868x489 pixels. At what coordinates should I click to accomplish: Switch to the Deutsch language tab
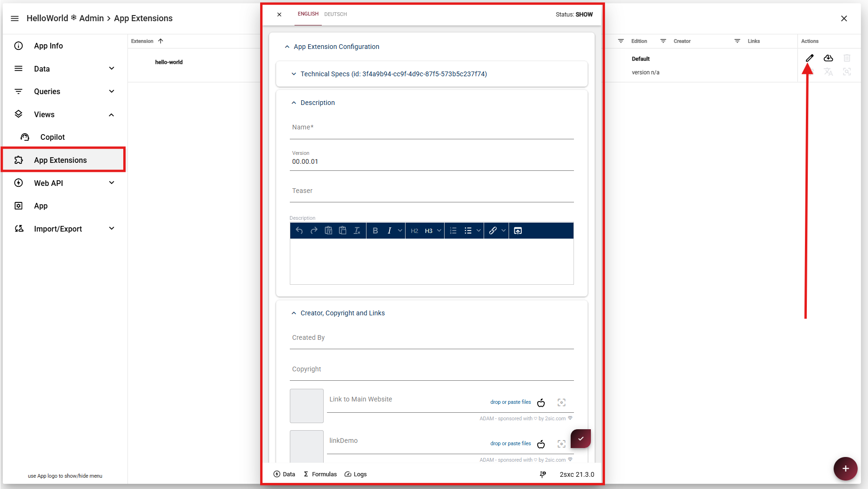[335, 14]
